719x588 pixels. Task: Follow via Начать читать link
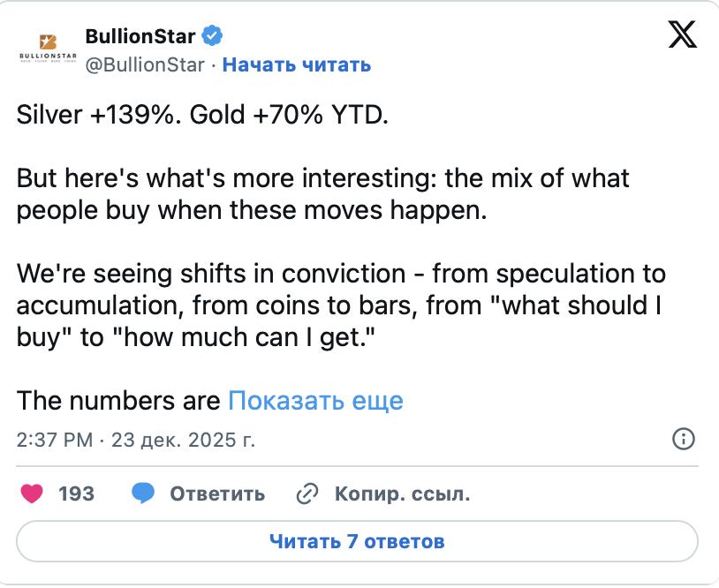[x=296, y=64]
